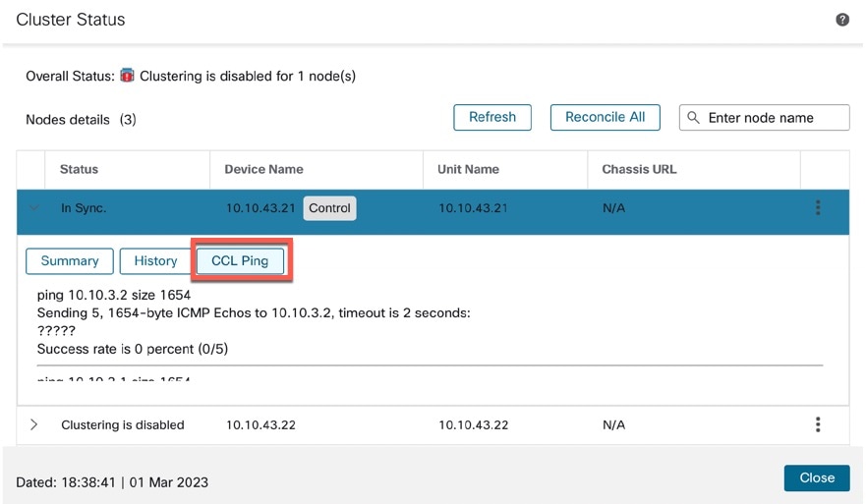Viewport: 866px width, 504px height.
Task: Select the CCL Ping tab
Action: pos(240,260)
